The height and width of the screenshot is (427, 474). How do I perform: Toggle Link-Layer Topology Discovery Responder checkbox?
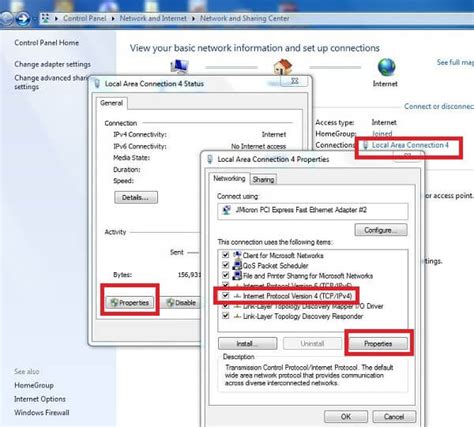(226, 316)
